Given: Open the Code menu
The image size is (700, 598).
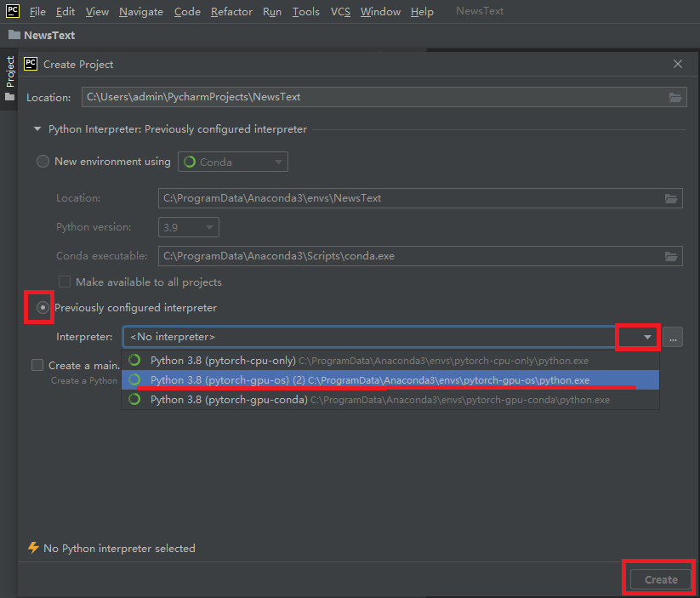Looking at the screenshot, I should pyautogui.click(x=187, y=12).
